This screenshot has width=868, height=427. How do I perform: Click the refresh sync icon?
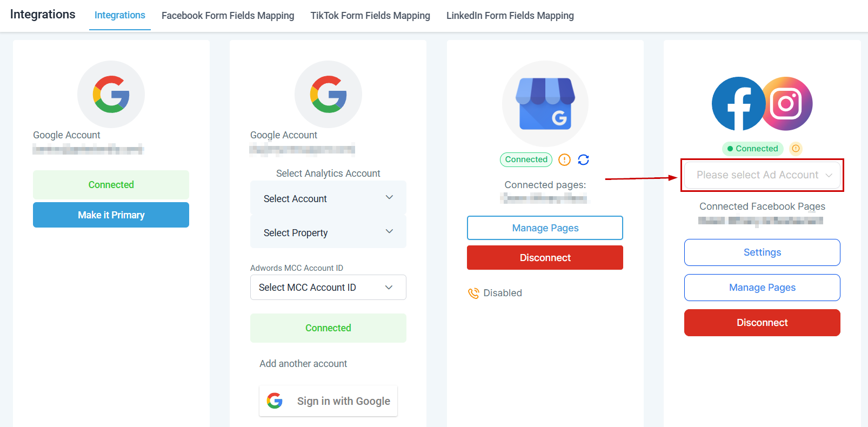click(583, 159)
